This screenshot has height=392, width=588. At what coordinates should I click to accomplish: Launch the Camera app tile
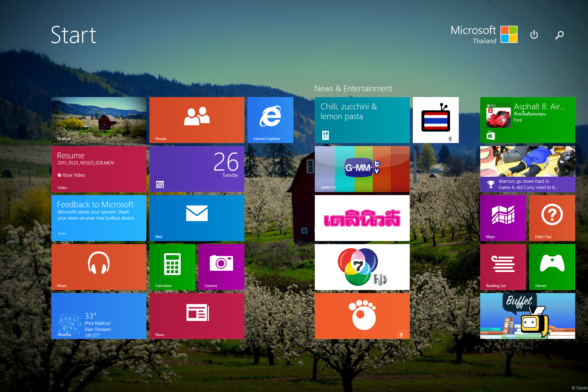221,267
